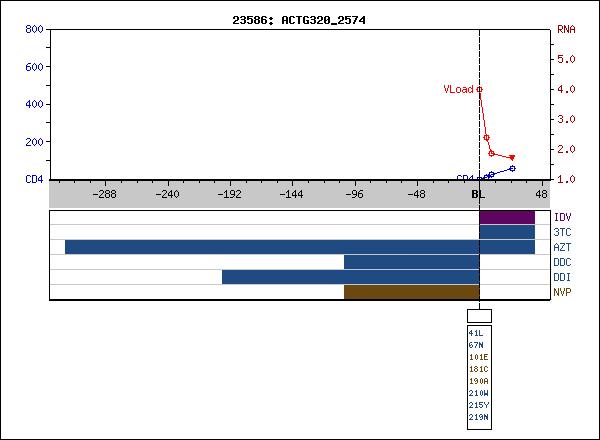Click the baseline viral load data point
This screenshot has height=440, width=600.
pyautogui.click(x=479, y=89)
